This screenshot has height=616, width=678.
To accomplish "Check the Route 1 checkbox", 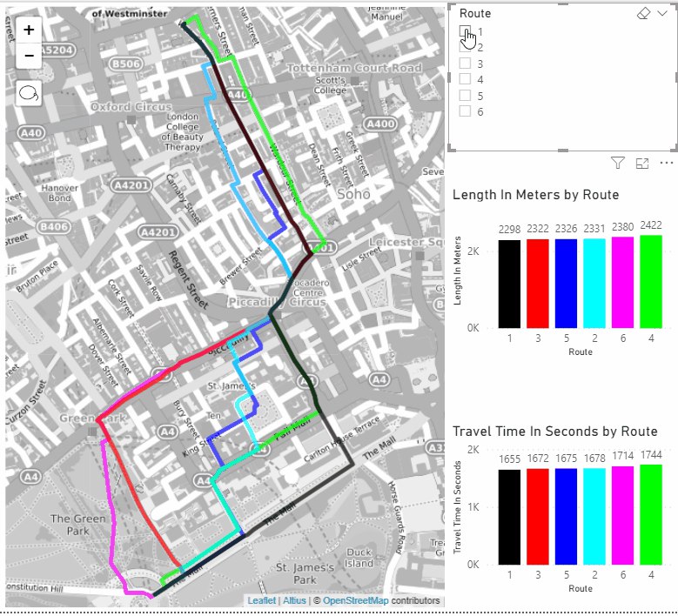I will tap(465, 31).
